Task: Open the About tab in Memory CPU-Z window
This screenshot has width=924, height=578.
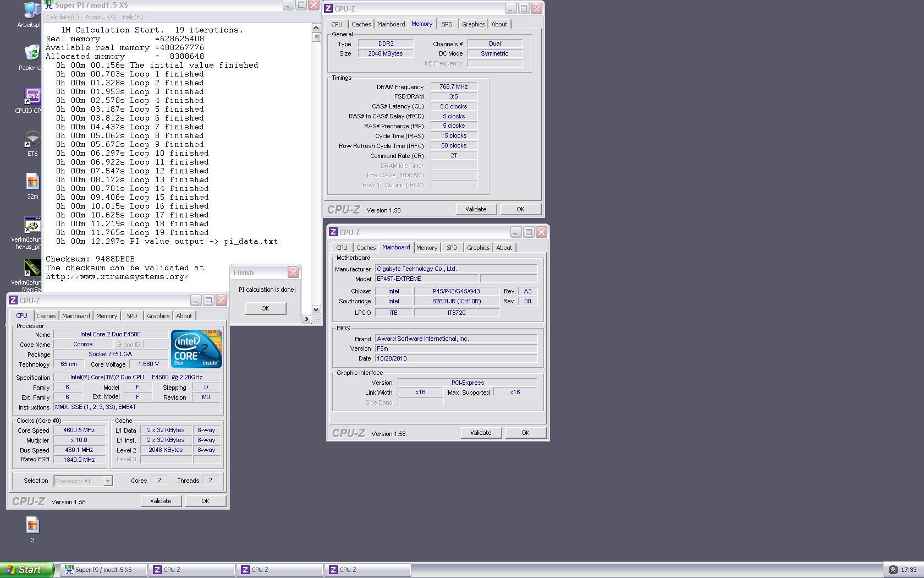Action: click(x=499, y=24)
